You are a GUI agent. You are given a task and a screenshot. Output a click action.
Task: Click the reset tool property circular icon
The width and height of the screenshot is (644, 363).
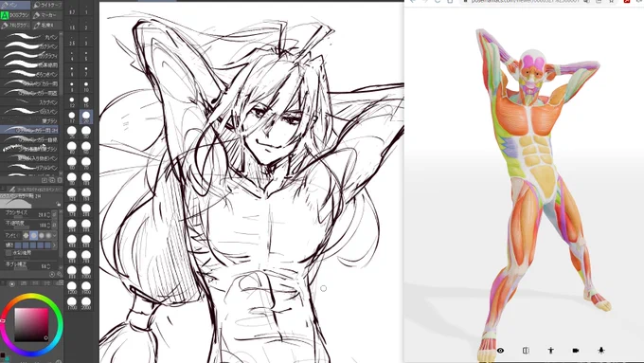pyautogui.click(x=52, y=274)
